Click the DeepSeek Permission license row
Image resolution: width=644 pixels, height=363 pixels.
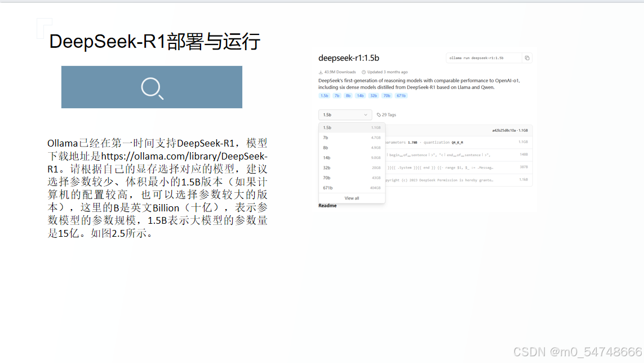point(459,180)
